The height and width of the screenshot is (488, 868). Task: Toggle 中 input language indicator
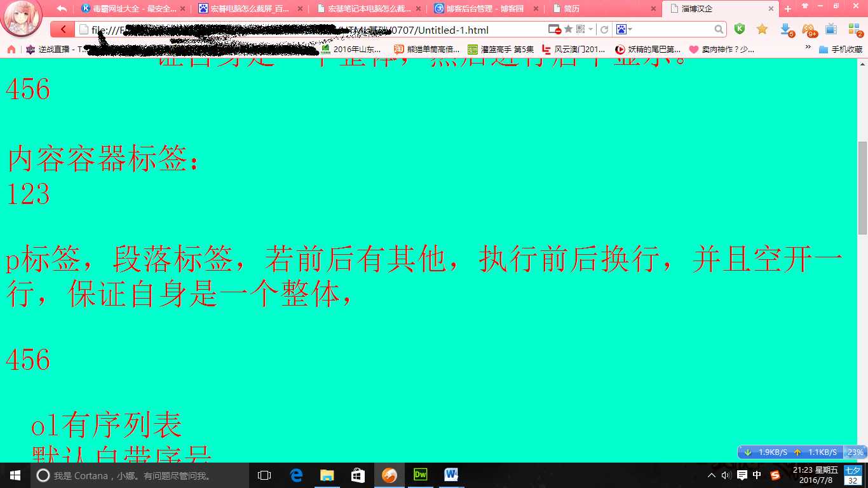point(757,475)
